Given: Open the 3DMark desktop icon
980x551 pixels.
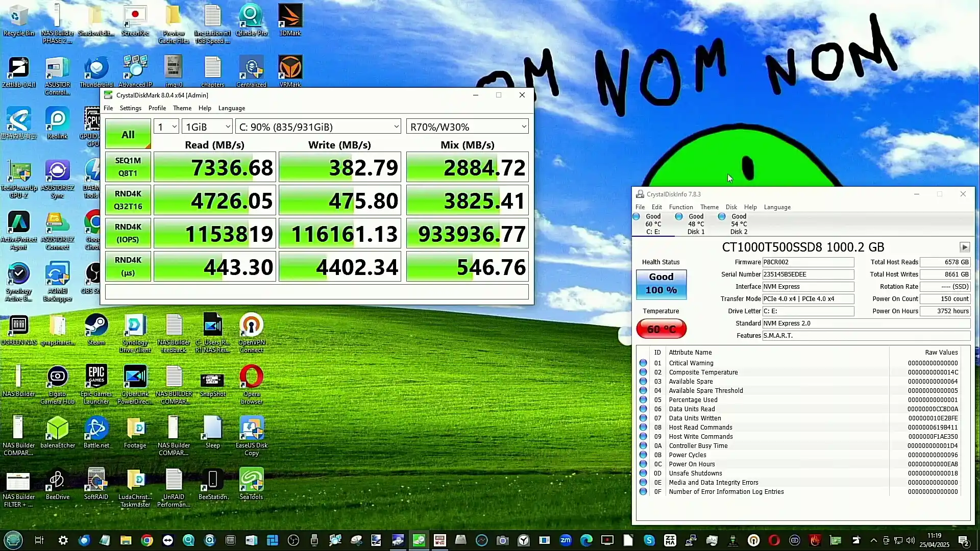Looking at the screenshot, I should pyautogui.click(x=290, y=20).
